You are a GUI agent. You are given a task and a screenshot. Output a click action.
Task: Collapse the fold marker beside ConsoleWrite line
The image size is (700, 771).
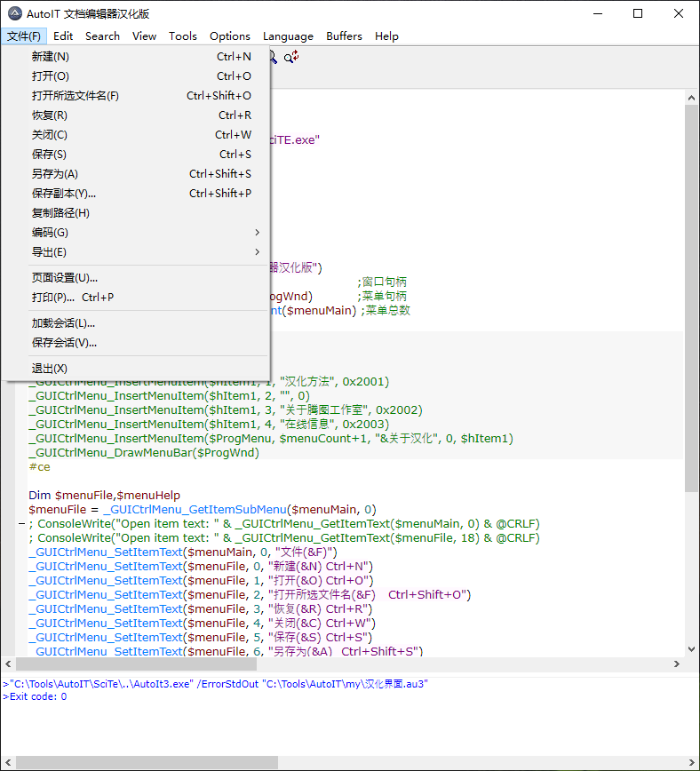21,524
